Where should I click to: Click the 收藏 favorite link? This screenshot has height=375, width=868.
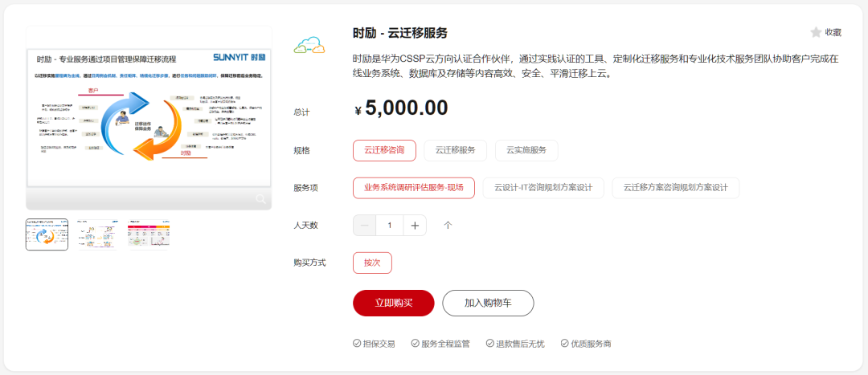pos(833,33)
